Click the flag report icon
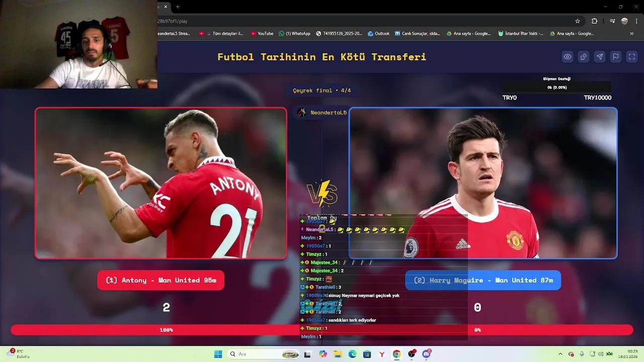Viewport: 644px width, 362px height. click(616, 57)
